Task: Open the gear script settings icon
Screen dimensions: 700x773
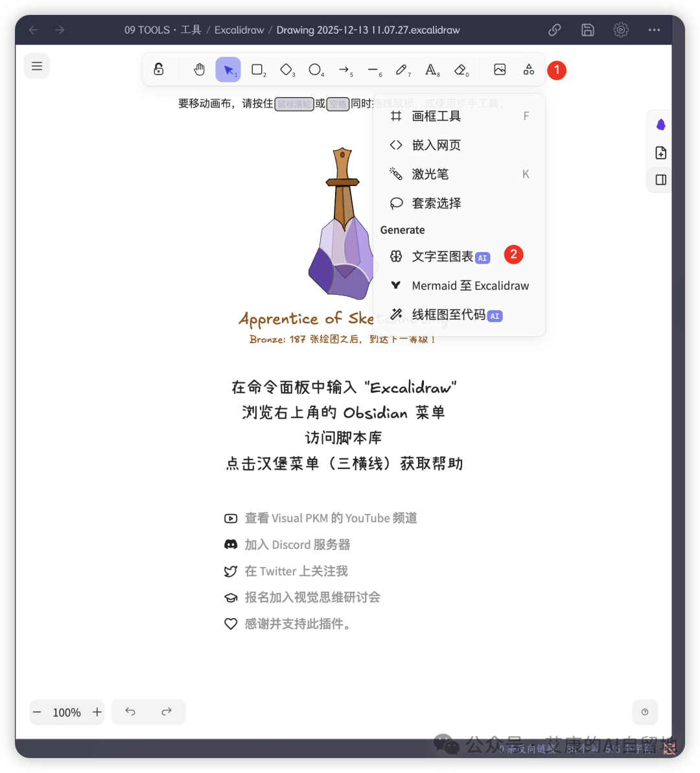Action: click(x=620, y=30)
